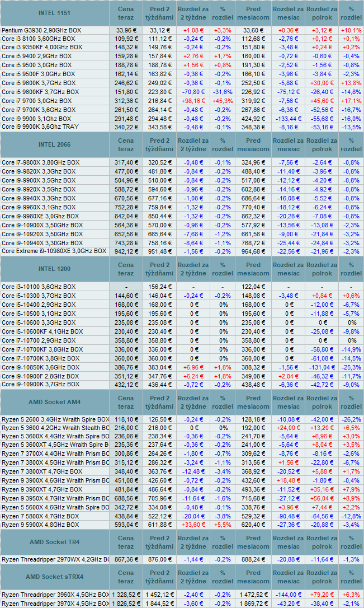Click the +98,16 € difference value
The image size is (364, 608).
click(x=193, y=101)
